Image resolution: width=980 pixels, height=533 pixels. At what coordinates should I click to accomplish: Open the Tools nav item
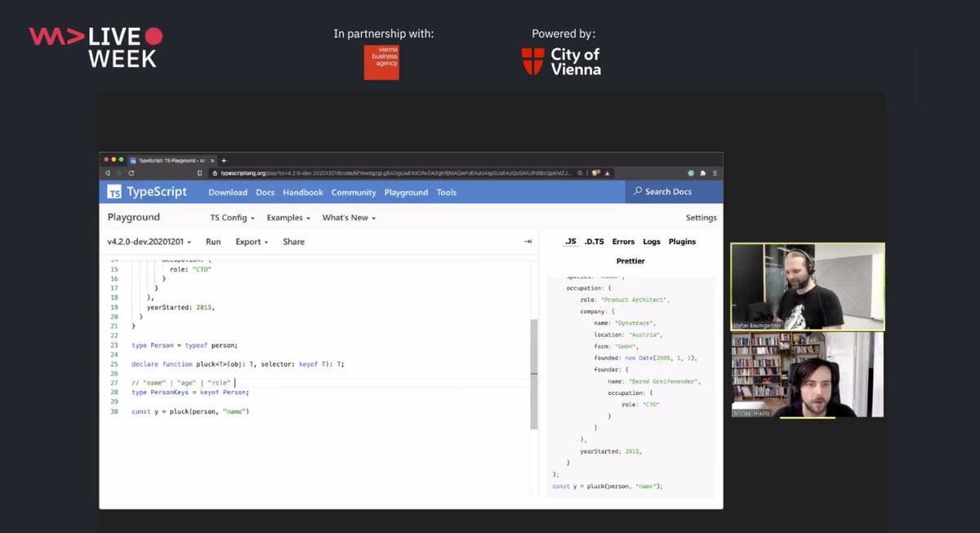click(446, 193)
